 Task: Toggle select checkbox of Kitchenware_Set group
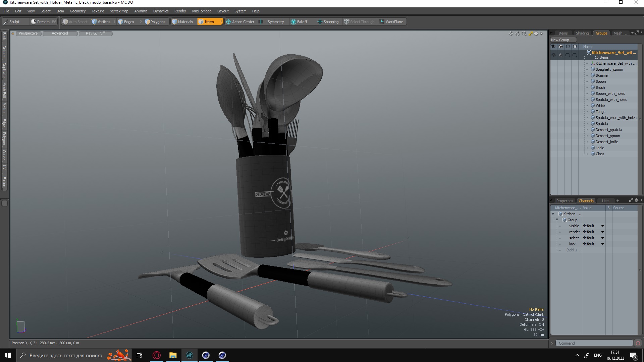click(x=568, y=55)
